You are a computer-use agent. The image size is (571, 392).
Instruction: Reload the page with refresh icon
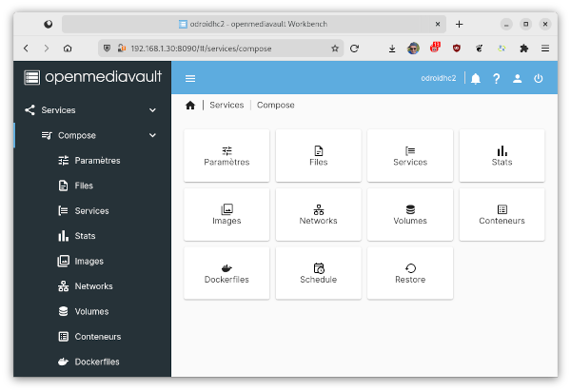(354, 48)
